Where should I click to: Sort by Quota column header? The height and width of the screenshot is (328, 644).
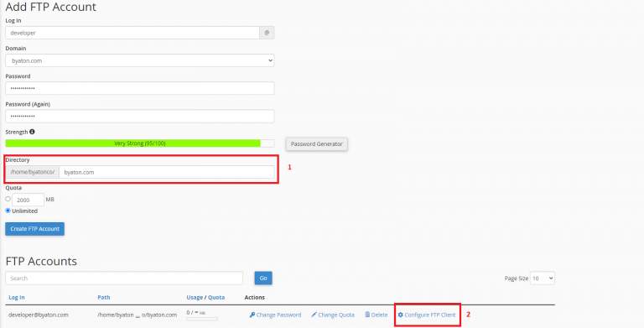click(216, 297)
